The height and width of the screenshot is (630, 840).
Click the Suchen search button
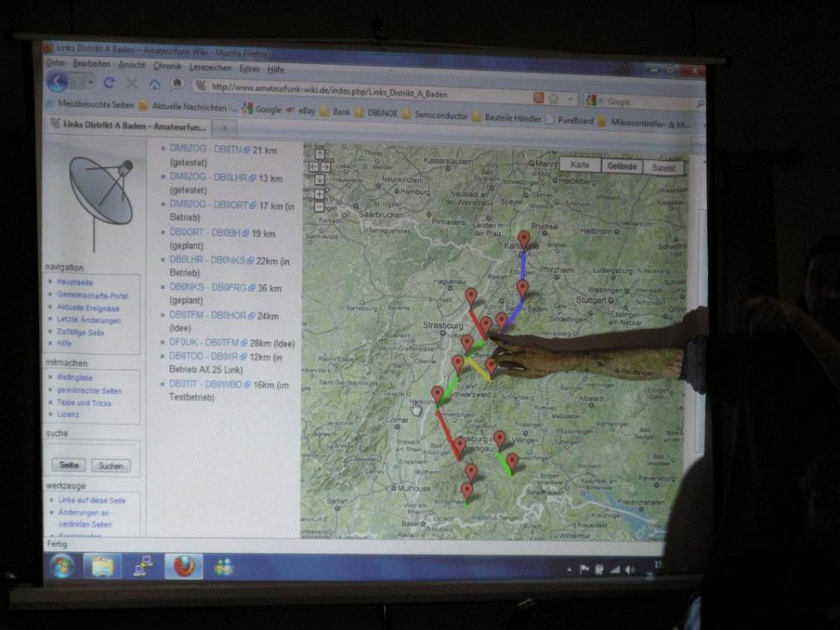click(111, 465)
